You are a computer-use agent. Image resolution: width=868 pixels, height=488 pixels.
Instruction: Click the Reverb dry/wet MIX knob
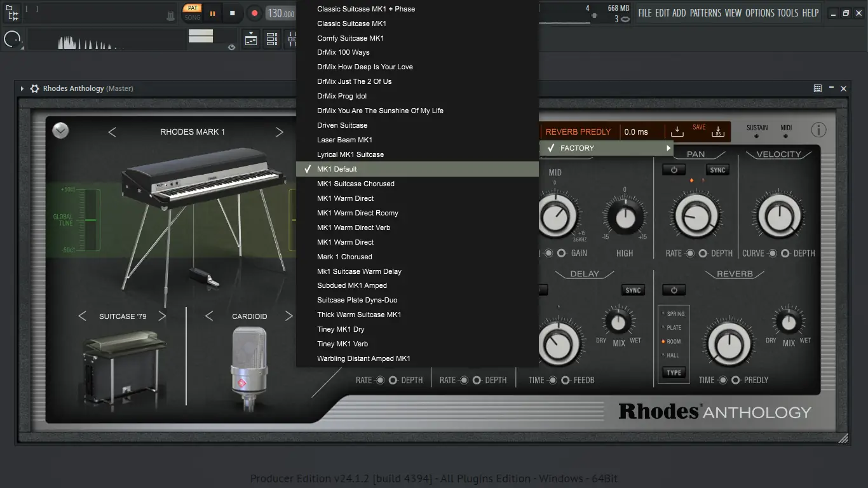pyautogui.click(x=789, y=322)
